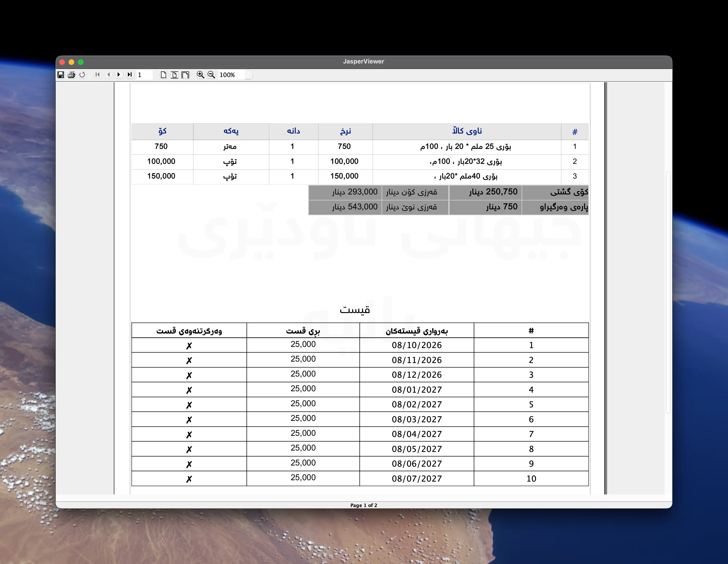Screen dimensions: 728x564
Task: Click the JasperViewer window title
Action: tap(364, 61)
